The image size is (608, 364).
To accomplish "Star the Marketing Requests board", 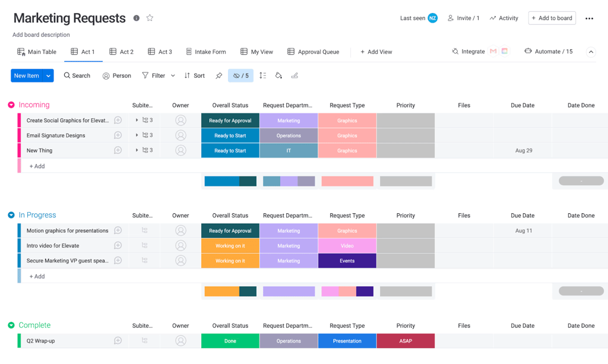I will click(150, 18).
